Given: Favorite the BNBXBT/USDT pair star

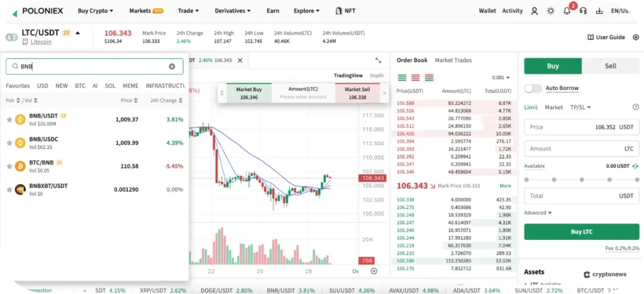Looking at the screenshot, I should (x=9, y=190).
